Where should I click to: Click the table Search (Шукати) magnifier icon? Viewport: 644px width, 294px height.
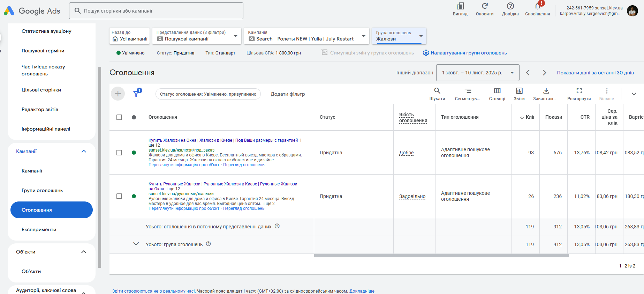click(437, 91)
